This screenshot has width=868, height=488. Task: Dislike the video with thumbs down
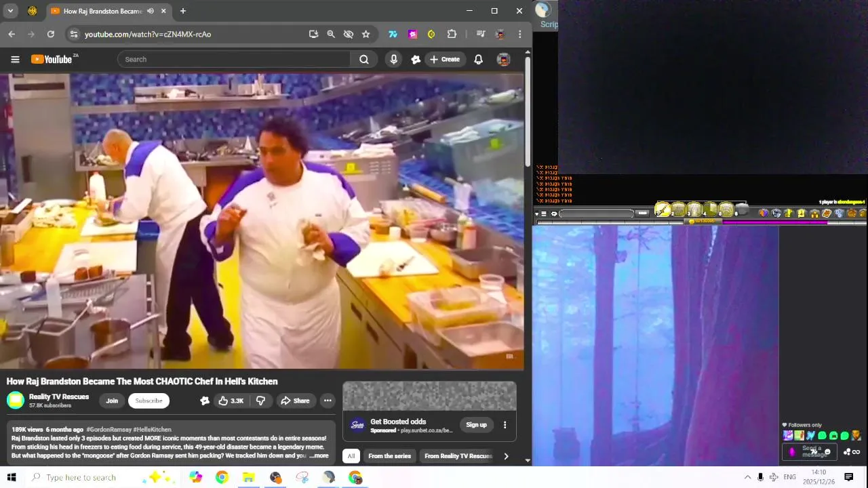tap(260, 401)
